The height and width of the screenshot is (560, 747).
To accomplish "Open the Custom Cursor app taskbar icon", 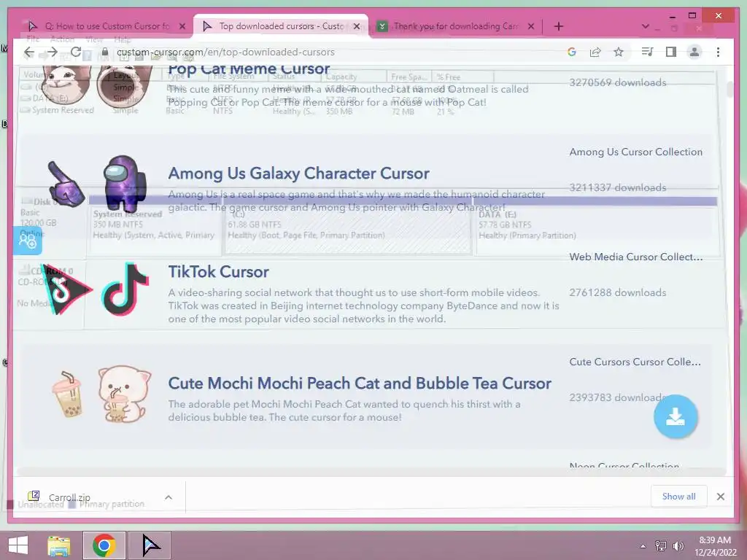I will [150, 545].
